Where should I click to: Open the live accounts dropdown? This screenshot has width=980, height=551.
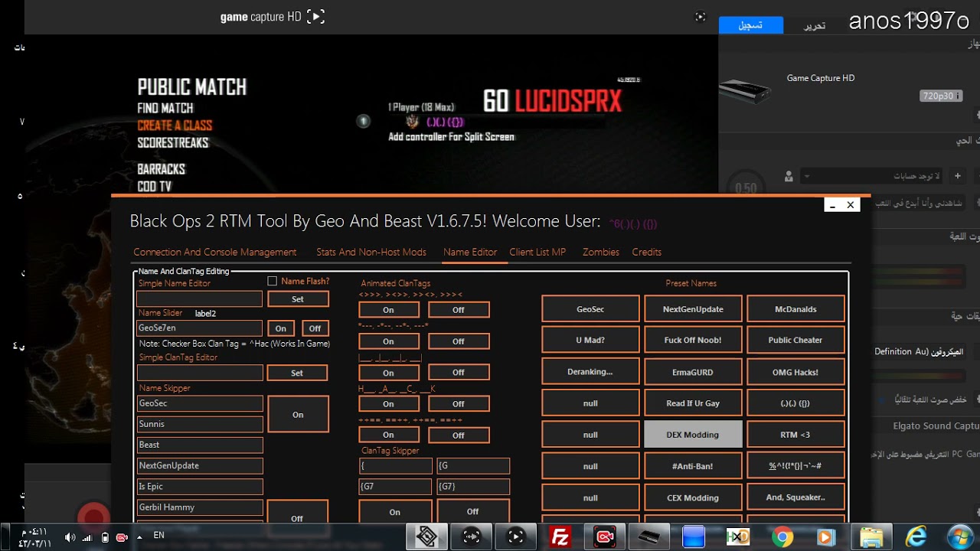871,176
